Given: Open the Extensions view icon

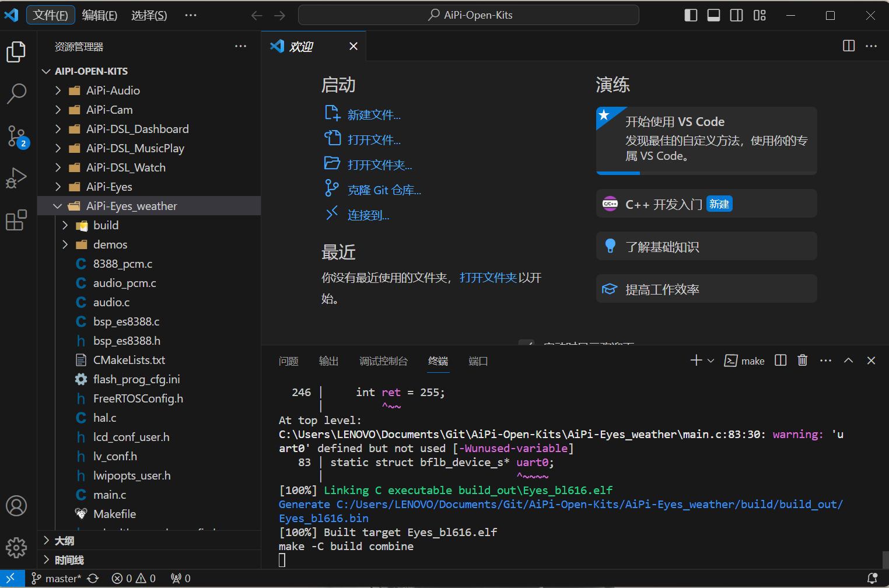Looking at the screenshot, I should point(16,220).
